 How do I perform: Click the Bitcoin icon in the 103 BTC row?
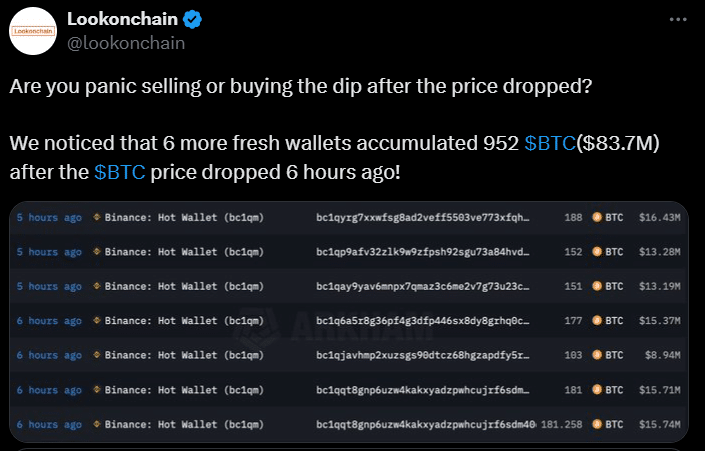[x=597, y=355]
